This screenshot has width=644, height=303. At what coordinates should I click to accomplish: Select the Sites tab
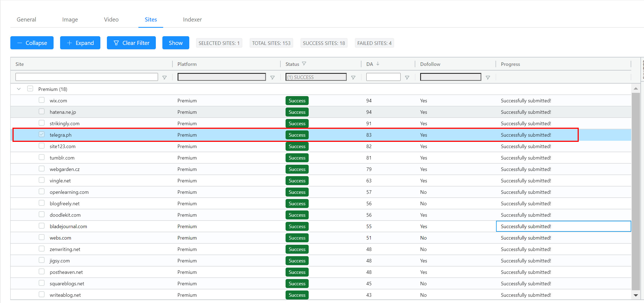(151, 20)
